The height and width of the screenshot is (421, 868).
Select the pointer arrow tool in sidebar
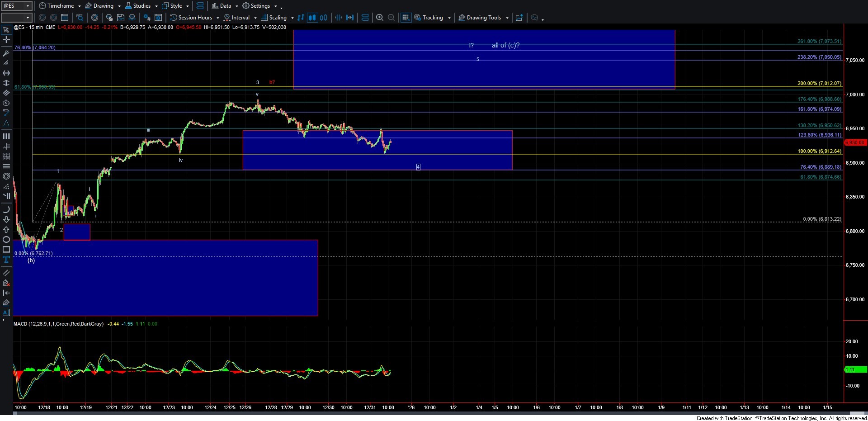(x=6, y=30)
